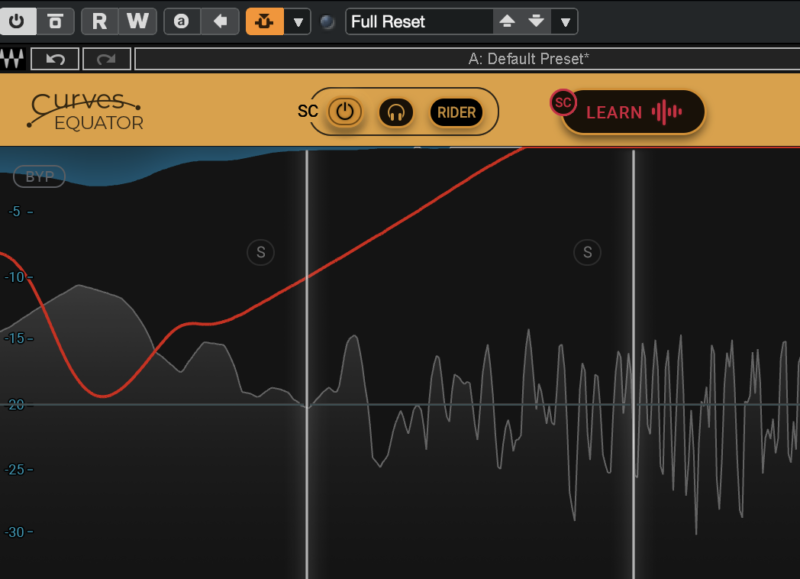Click the Waves logo icon

coord(13,59)
